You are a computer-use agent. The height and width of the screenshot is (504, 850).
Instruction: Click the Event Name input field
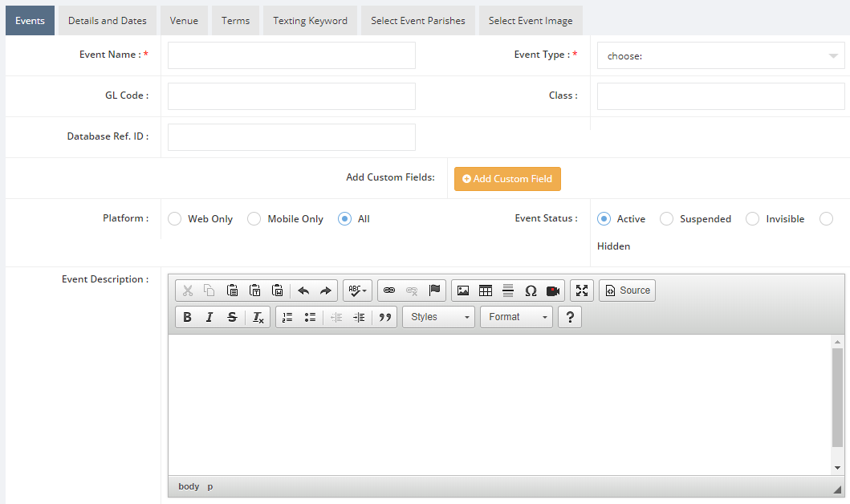click(291, 55)
